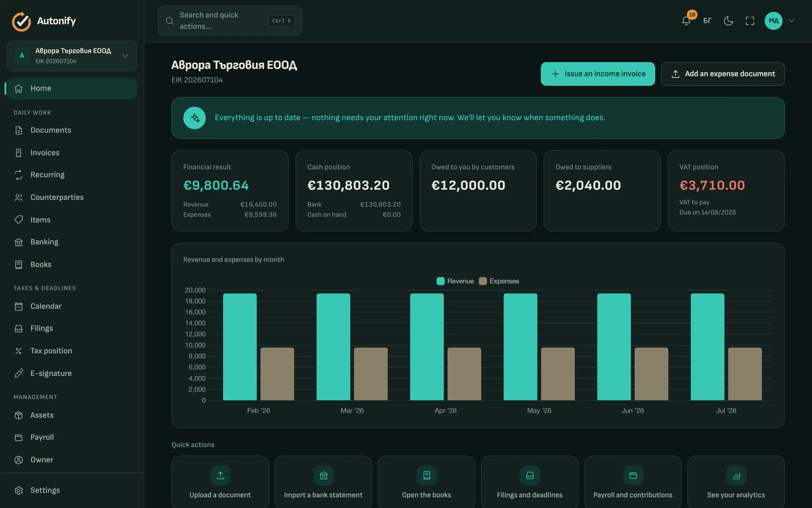This screenshot has height=508, width=812.
Task: Click the magnifier icon in search box
Action: pyautogui.click(x=169, y=21)
